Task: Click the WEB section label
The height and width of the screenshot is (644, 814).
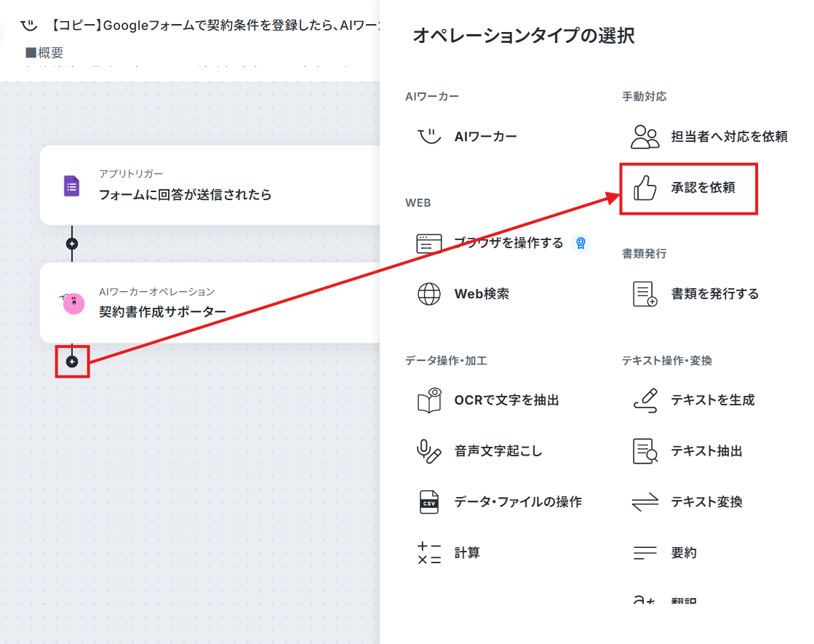Action: point(418,203)
